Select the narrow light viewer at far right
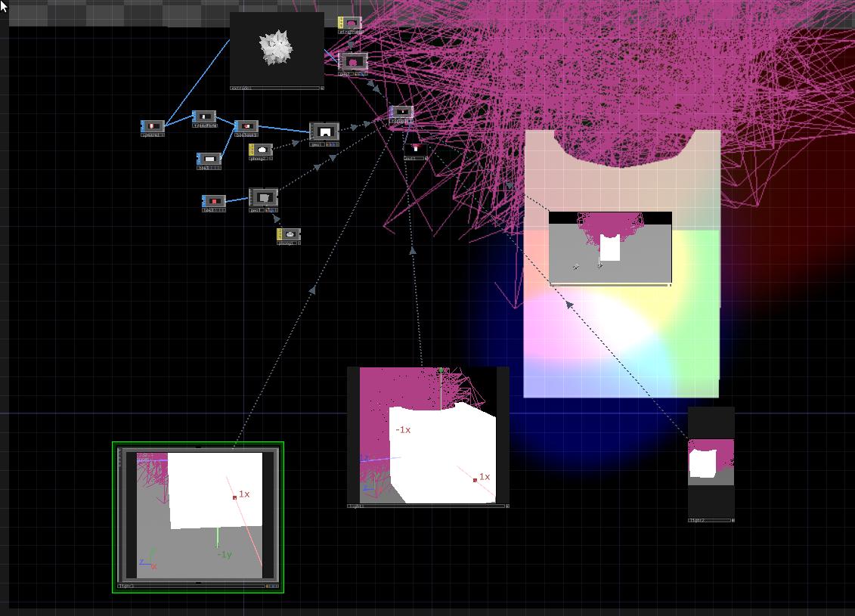The image size is (855, 616). (711, 463)
